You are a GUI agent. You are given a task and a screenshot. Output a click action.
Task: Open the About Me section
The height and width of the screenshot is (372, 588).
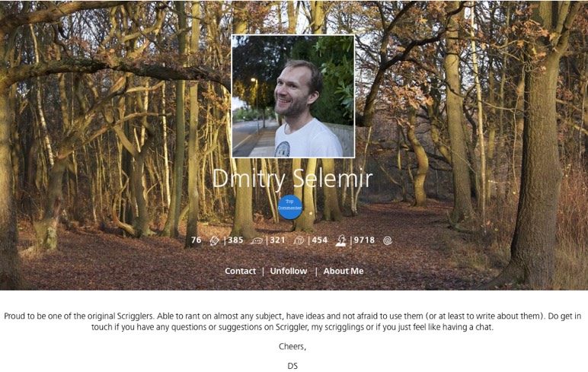pyautogui.click(x=344, y=271)
